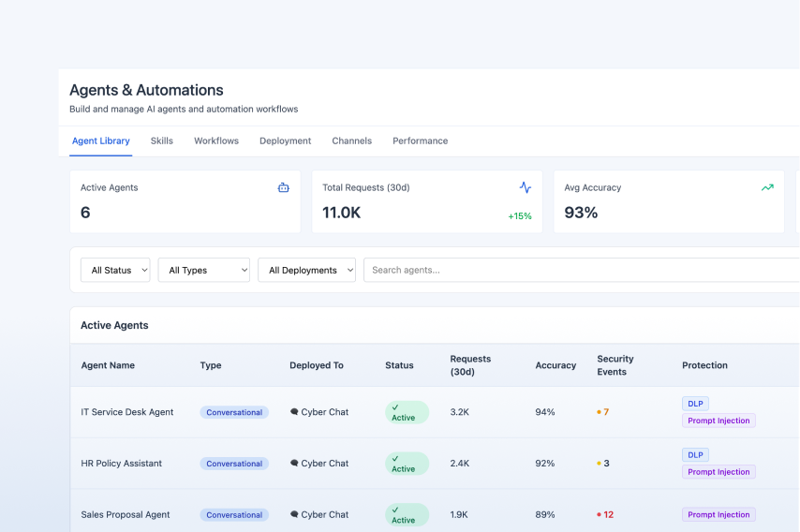
Task: Click the Active Agents count 6
Action: click(85, 213)
